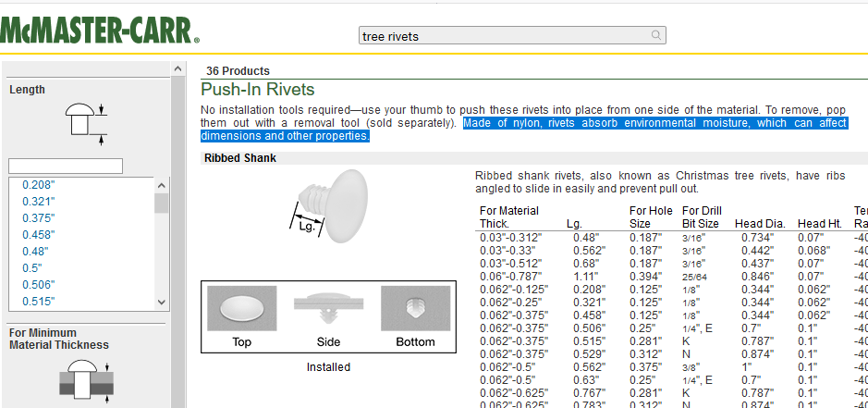Click the 0.375" hole size table cell

[x=646, y=366]
